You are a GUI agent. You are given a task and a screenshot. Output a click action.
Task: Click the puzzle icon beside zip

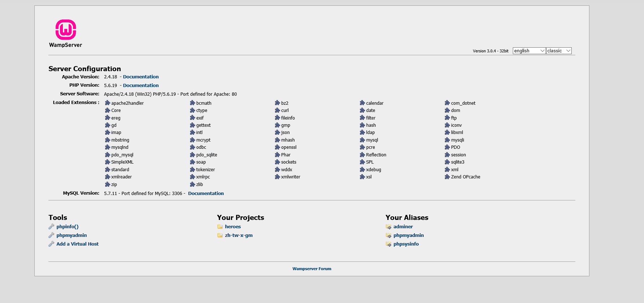coord(107,185)
